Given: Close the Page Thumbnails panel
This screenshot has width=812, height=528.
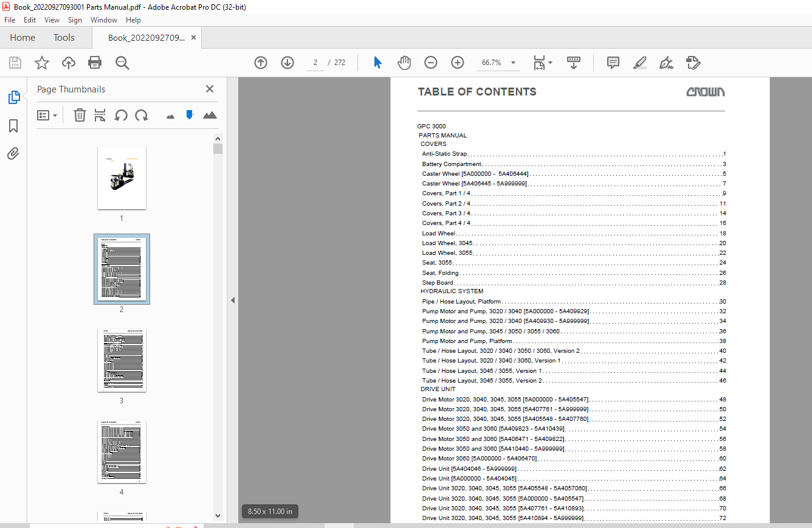Looking at the screenshot, I should point(210,89).
